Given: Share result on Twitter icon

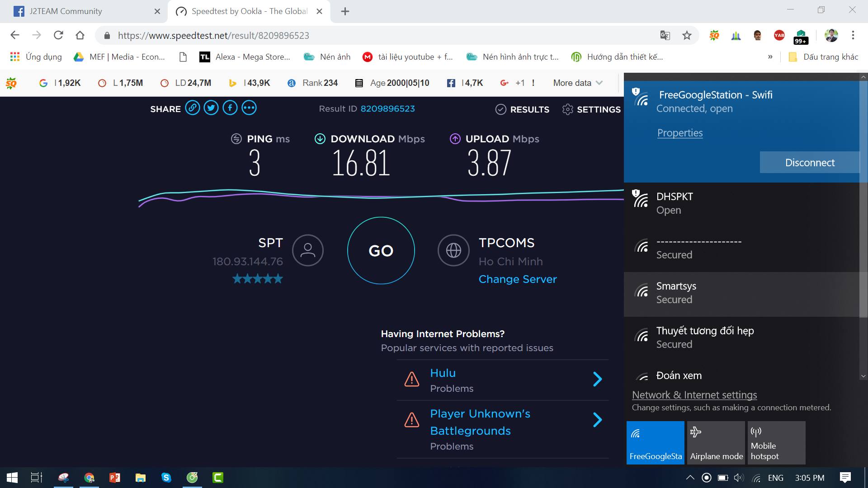Looking at the screenshot, I should pos(211,108).
